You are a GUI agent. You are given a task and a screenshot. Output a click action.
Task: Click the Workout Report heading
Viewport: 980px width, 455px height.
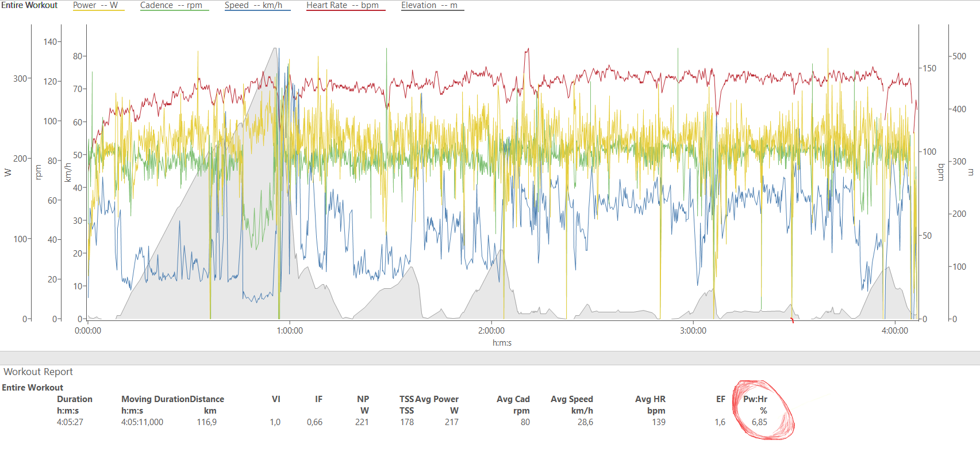click(39, 372)
